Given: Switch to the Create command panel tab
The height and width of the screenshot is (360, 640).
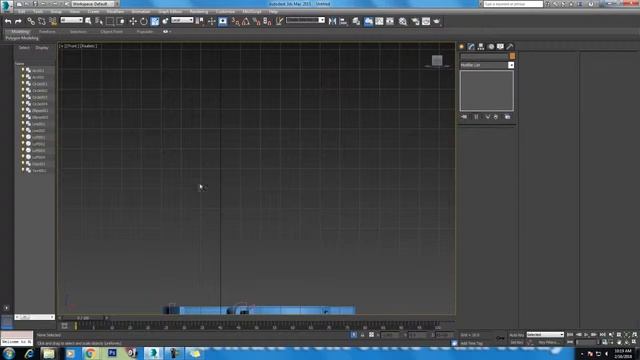Looking at the screenshot, I should pos(462,47).
